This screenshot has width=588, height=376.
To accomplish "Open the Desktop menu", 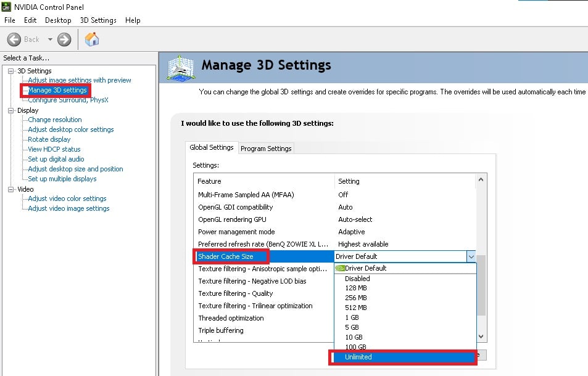I will (58, 20).
